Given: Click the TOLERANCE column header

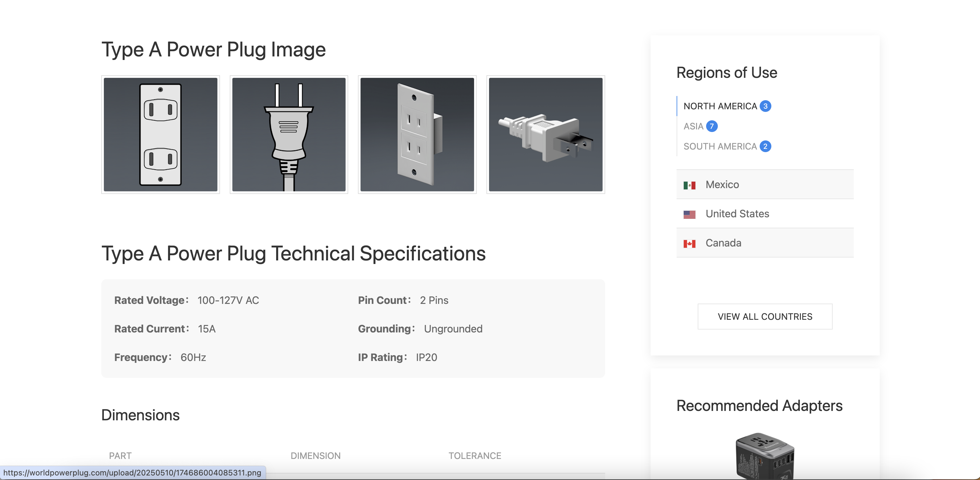Looking at the screenshot, I should pyautogui.click(x=475, y=456).
